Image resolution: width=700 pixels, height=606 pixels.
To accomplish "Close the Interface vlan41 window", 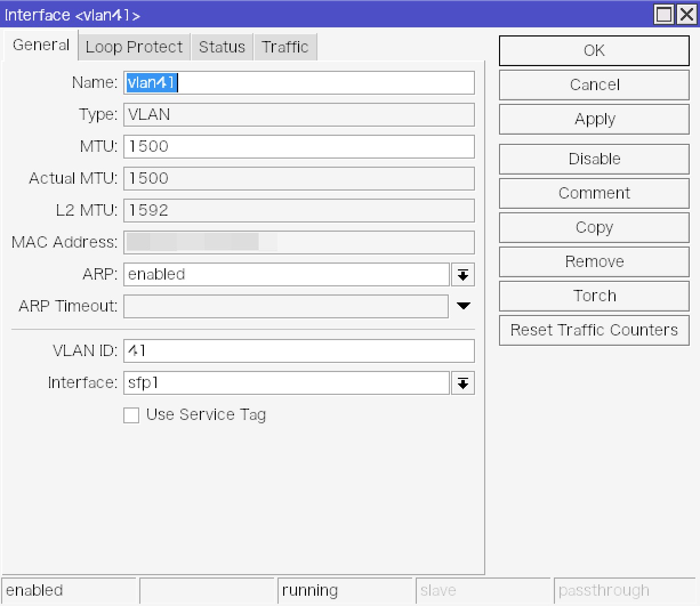I will point(686,14).
